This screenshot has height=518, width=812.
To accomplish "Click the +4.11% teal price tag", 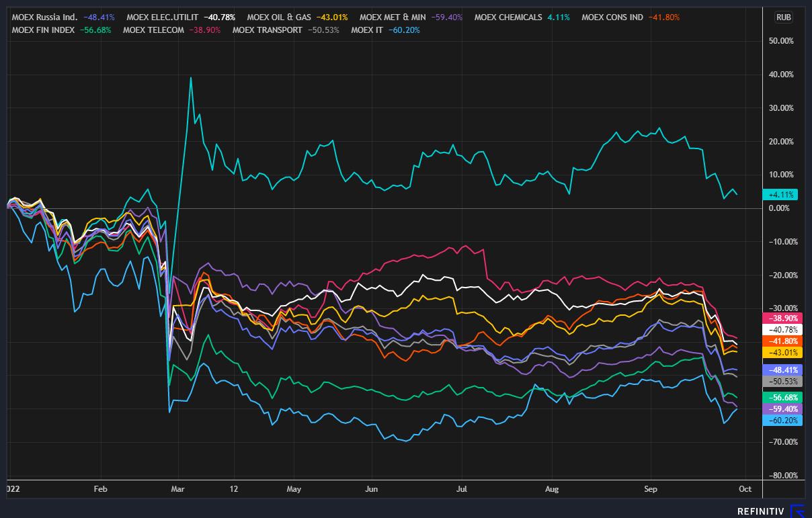I will 780,195.
